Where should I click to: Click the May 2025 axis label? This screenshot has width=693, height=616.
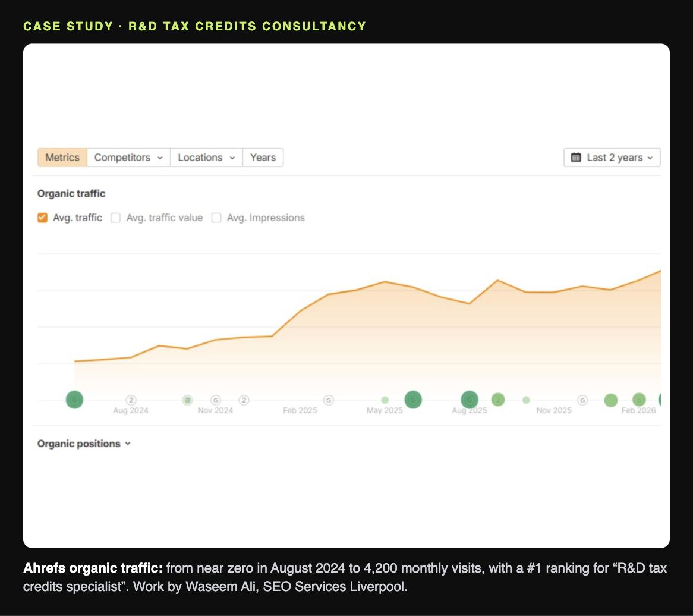tap(385, 410)
